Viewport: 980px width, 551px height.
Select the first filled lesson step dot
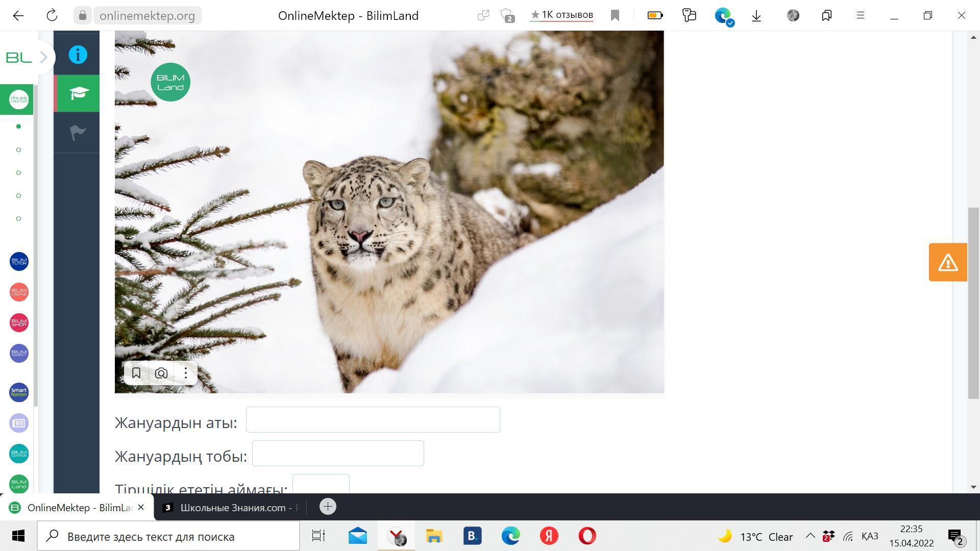(19, 127)
